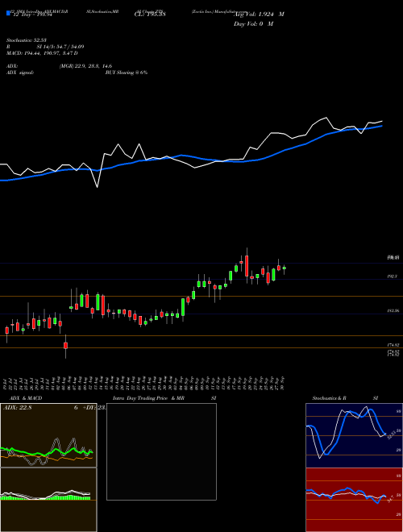Viewport: 403px width, 532px height.
Task: Click the lowest red candlestick near 174.92 level
Action: point(66,345)
